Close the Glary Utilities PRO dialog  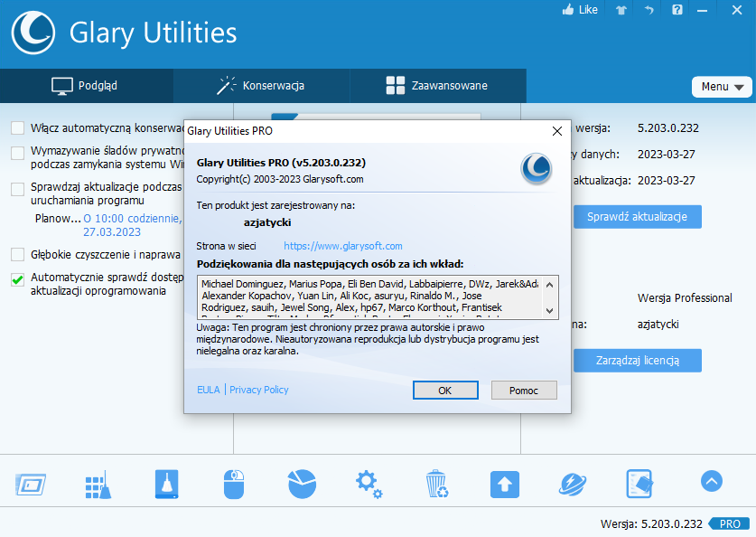[557, 131]
